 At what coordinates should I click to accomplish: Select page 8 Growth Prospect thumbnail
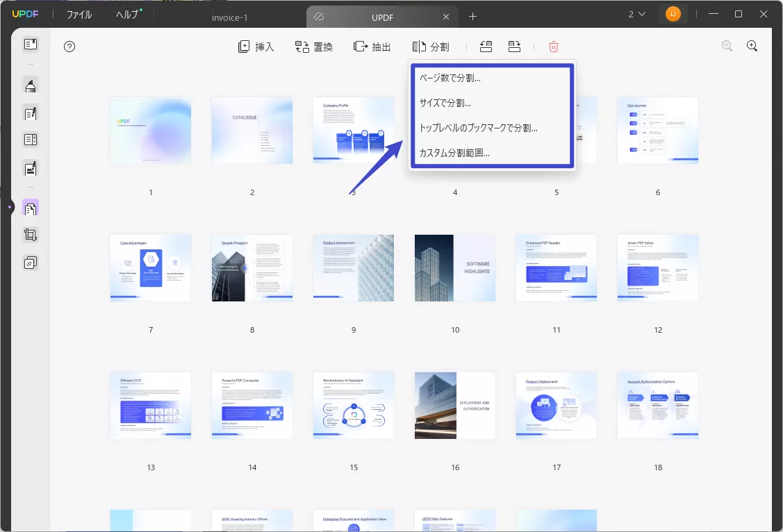pyautogui.click(x=252, y=268)
